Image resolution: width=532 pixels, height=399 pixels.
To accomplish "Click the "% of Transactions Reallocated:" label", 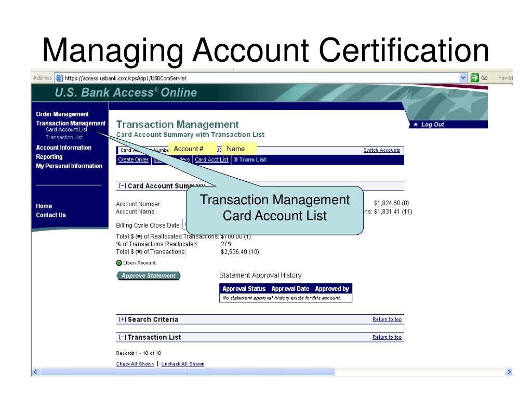I will coord(157,244).
